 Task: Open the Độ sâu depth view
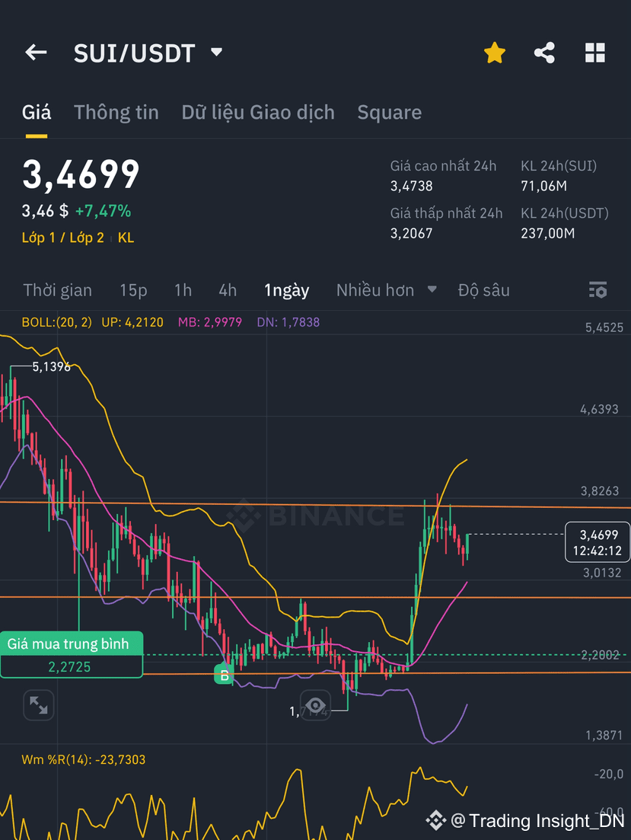484,290
